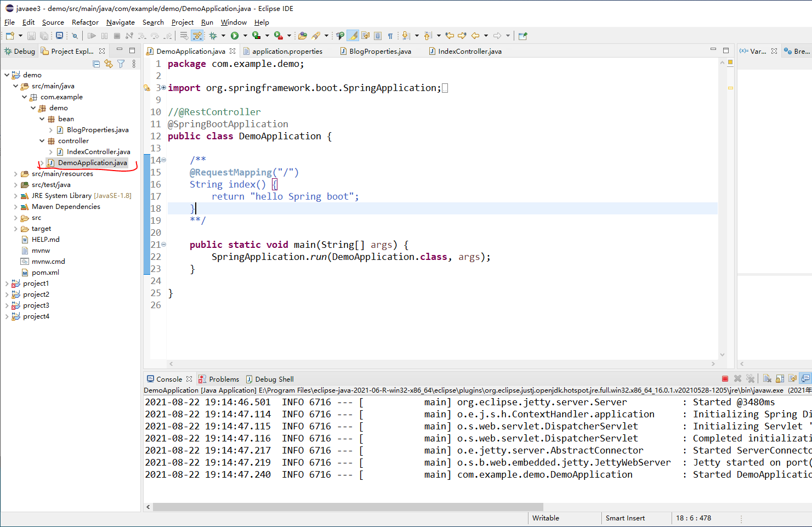Toggle Scroll Lock in Console toolbar
This screenshot has height=527, width=812.
coord(780,378)
